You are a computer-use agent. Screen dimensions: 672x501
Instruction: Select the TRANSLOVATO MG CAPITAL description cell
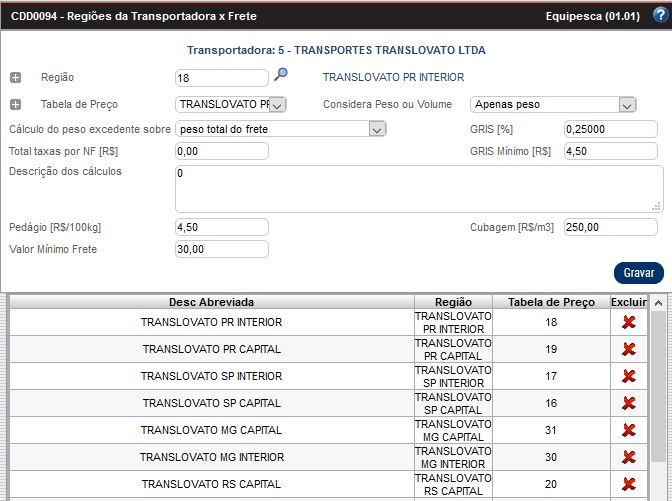[x=212, y=430]
